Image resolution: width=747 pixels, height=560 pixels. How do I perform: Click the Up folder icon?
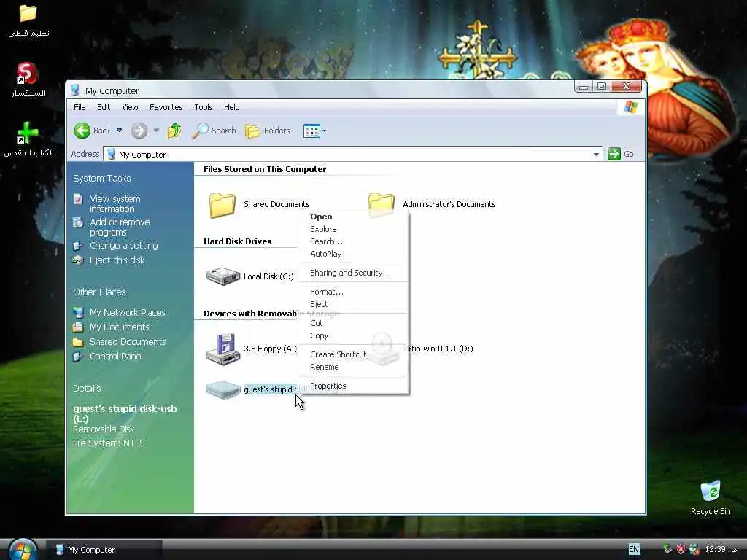point(174,131)
